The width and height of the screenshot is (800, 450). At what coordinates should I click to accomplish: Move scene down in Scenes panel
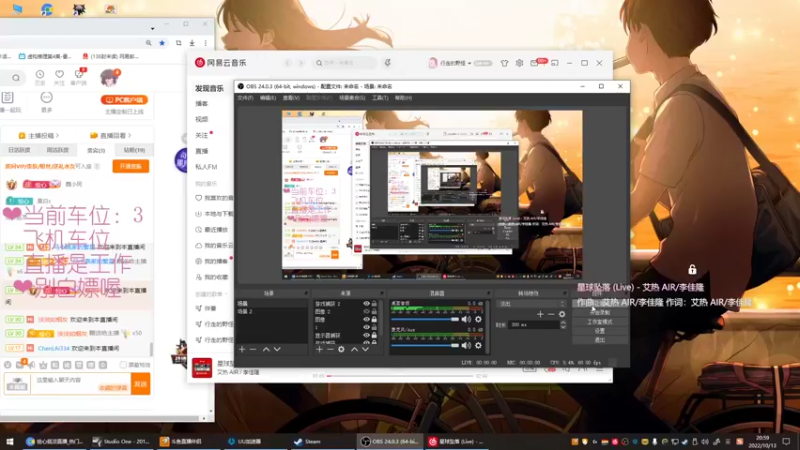click(277, 349)
